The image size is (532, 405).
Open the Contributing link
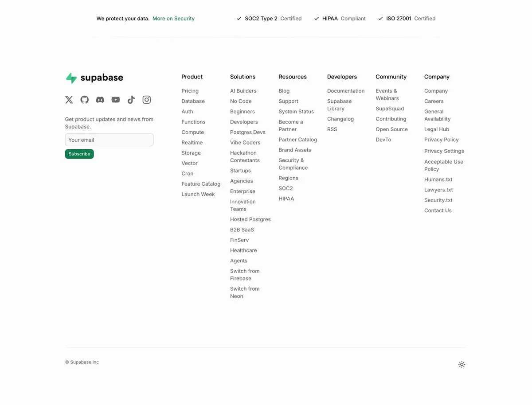[x=391, y=119]
